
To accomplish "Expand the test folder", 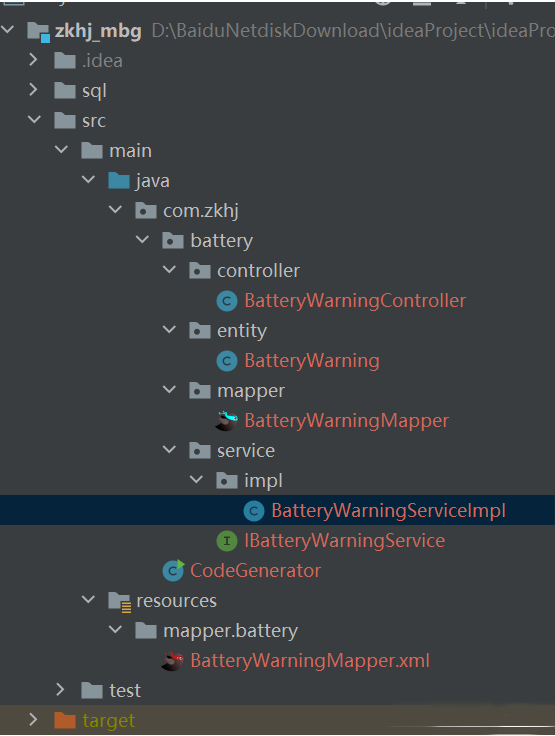I will pyautogui.click(x=60, y=690).
